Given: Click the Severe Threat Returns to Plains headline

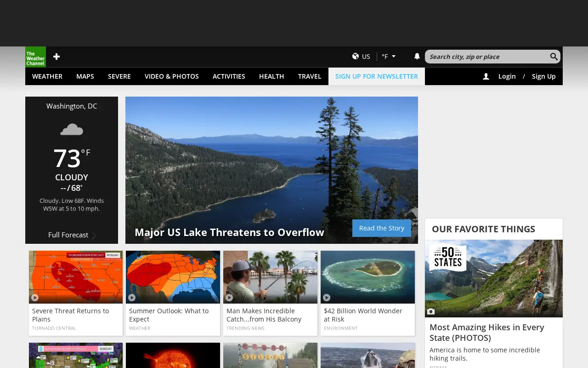Looking at the screenshot, I should [x=71, y=315].
